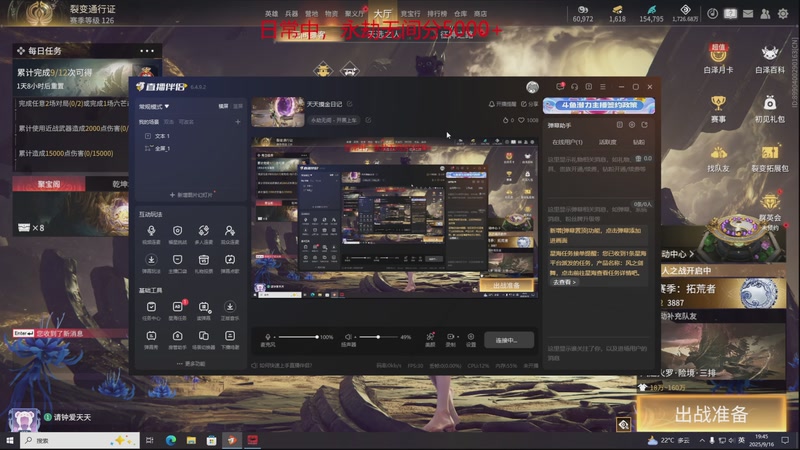Switch layout to 横屏 mode
Viewport: 800px width, 450px height.
click(223, 107)
